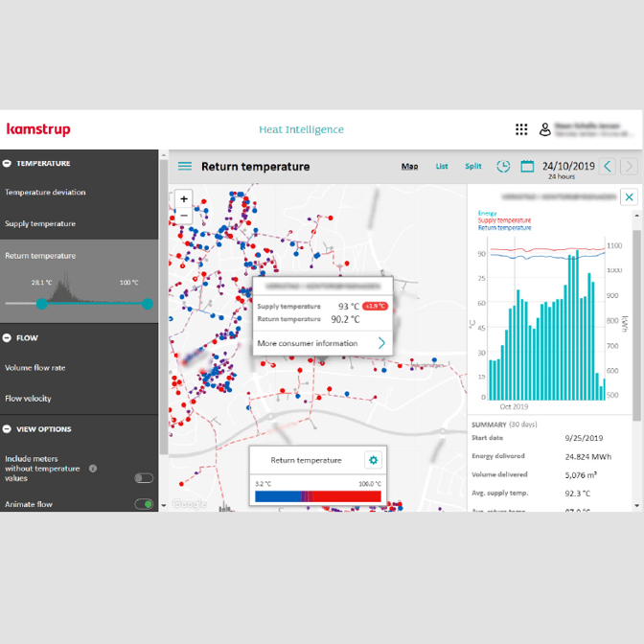Switch to the Split view tab
644x644 pixels.
coord(473,166)
